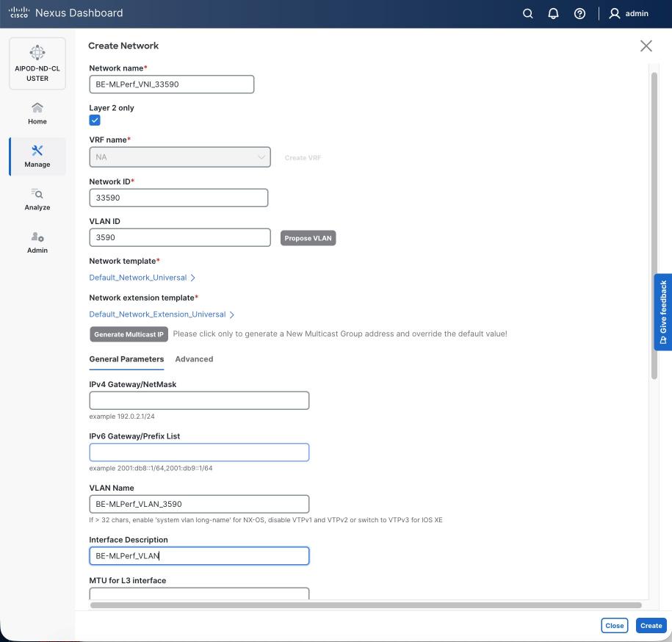Open the help menu

(x=579, y=13)
